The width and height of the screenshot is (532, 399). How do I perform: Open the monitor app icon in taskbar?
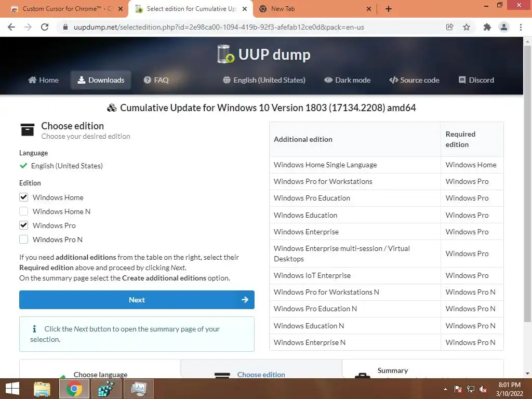click(139, 389)
